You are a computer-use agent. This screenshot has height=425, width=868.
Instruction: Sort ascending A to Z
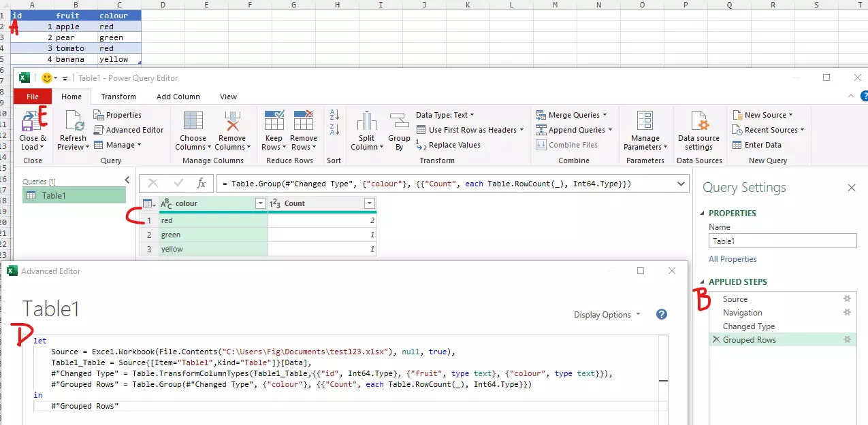(x=334, y=114)
